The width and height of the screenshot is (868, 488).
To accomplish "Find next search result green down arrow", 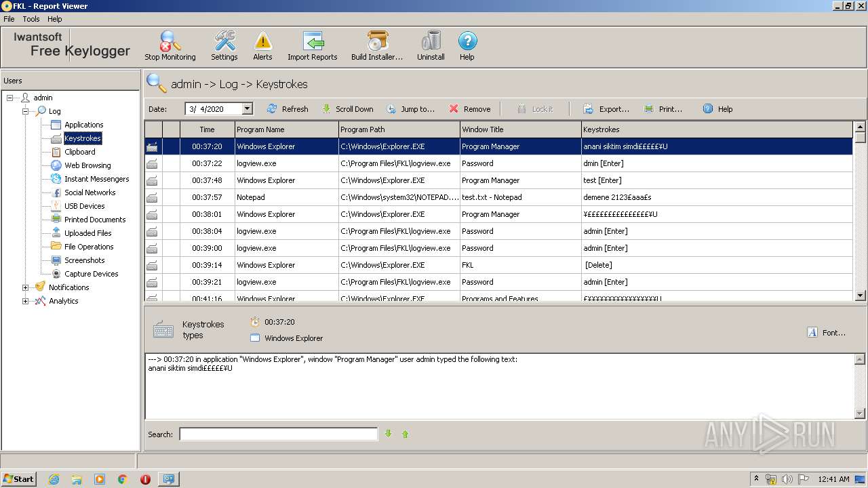I will [x=389, y=434].
